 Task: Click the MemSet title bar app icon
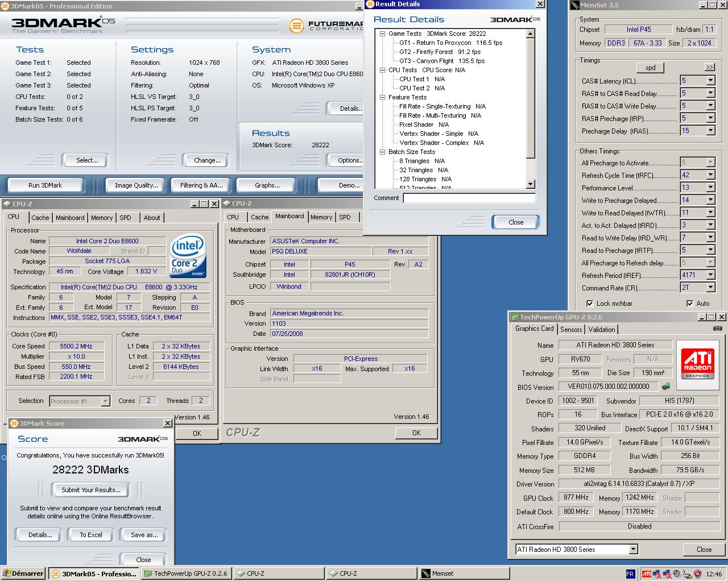[575, 5]
